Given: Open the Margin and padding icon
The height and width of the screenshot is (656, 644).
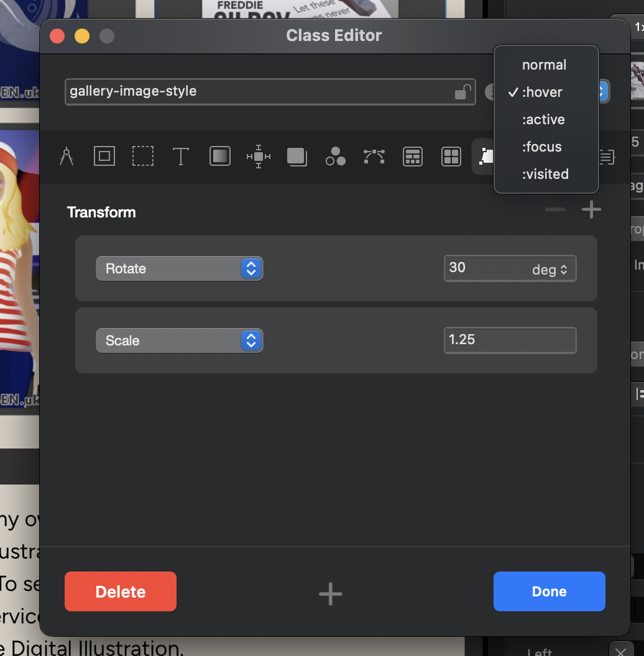Looking at the screenshot, I should [x=259, y=157].
